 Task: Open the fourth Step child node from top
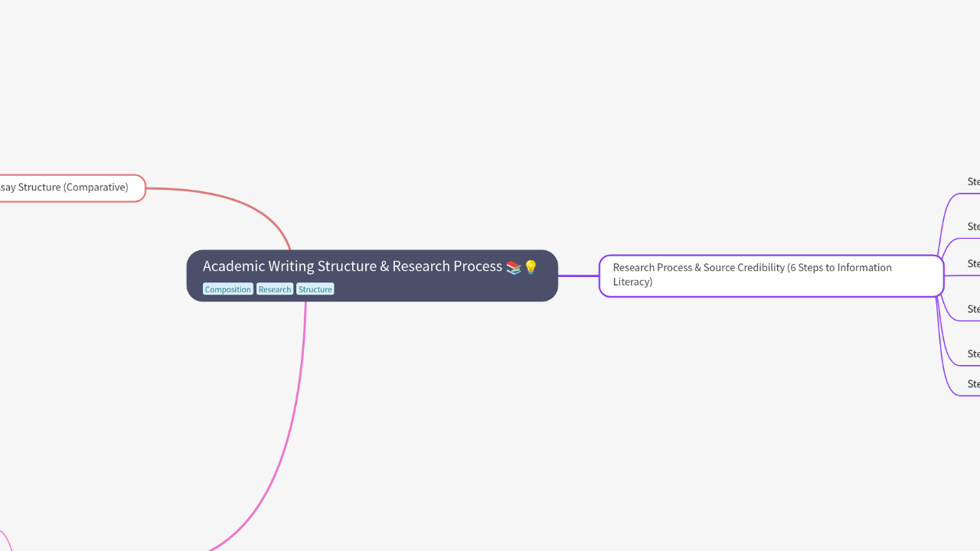click(973, 309)
